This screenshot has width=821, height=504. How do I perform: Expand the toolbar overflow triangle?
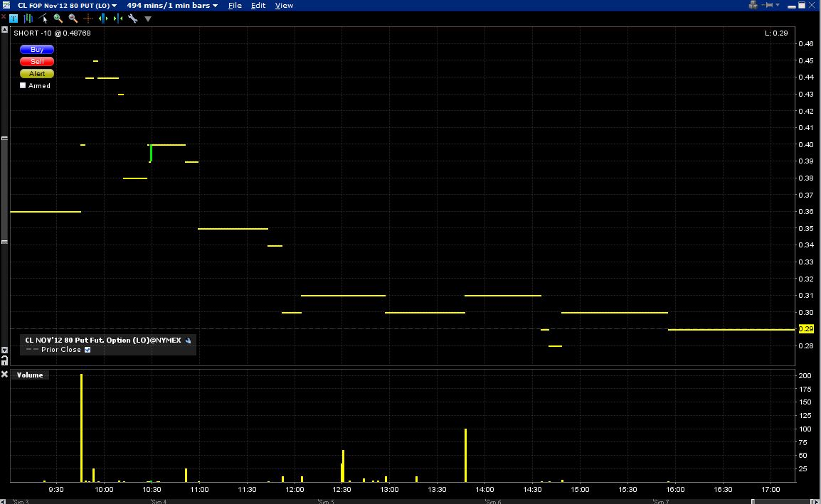click(148, 19)
